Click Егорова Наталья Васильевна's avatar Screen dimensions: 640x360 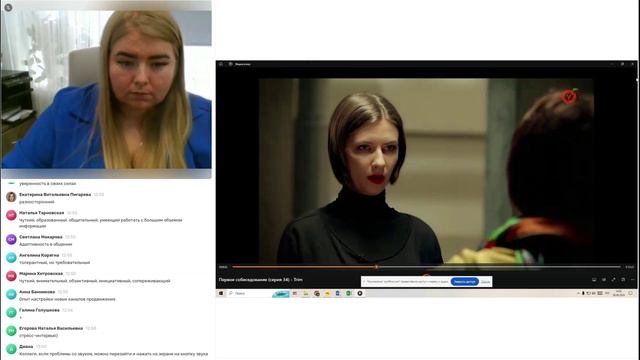point(11,331)
